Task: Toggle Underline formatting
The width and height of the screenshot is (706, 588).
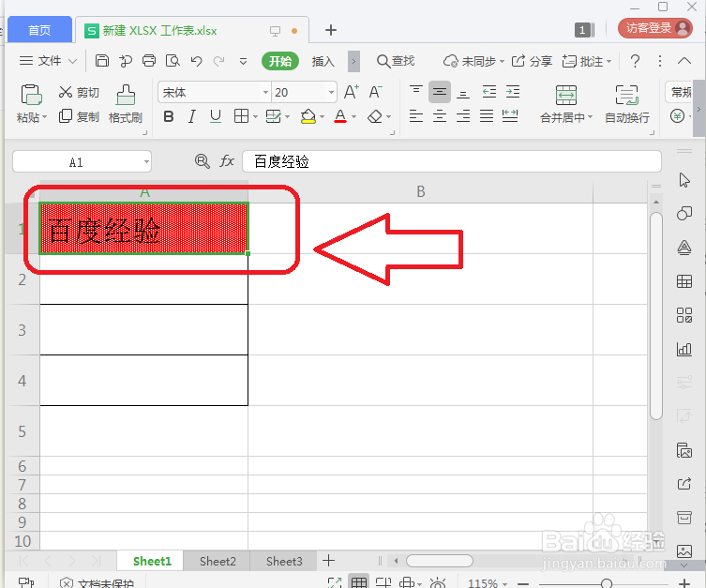Action: point(216,116)
